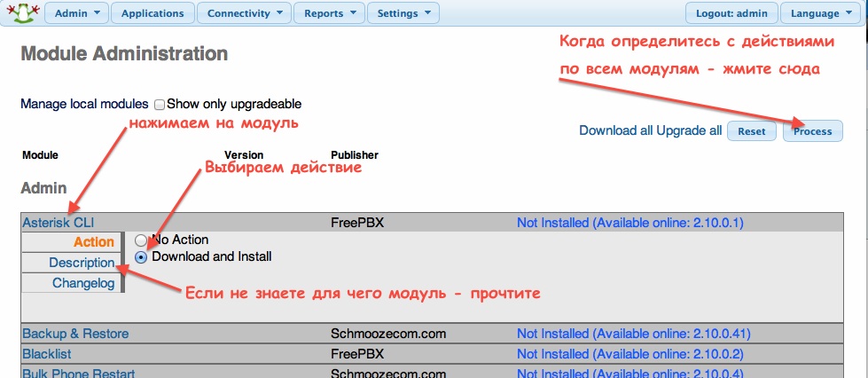Click the Download all link
Screen dimensions: 868x378
[x=615, y=130]
